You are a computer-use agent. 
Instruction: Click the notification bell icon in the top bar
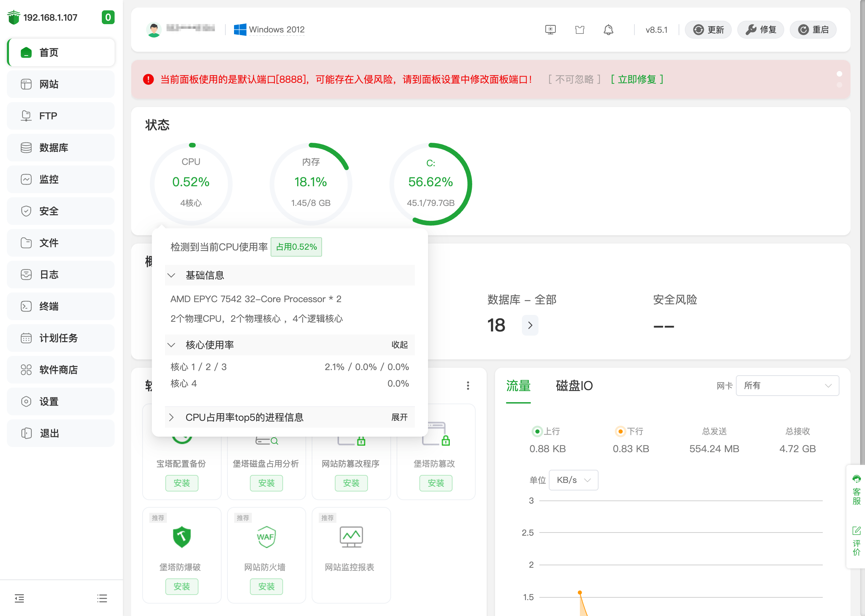point(609,29)
